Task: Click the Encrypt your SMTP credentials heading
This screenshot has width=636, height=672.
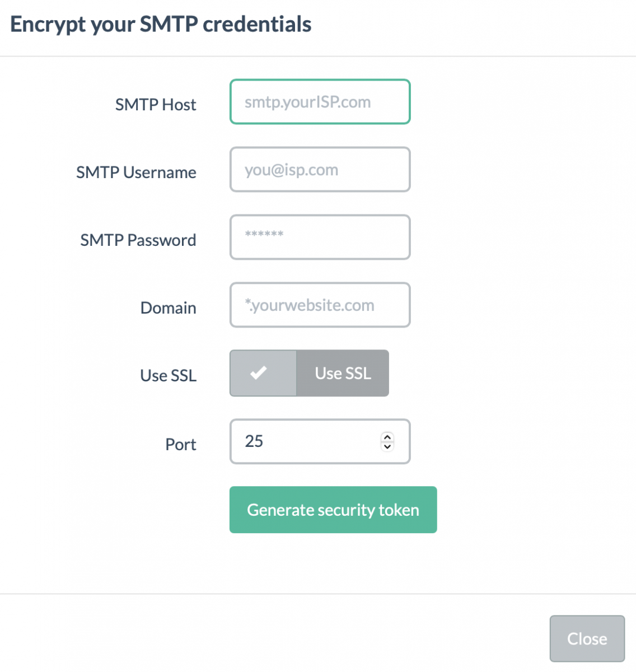Action: [x=161, y=25]
